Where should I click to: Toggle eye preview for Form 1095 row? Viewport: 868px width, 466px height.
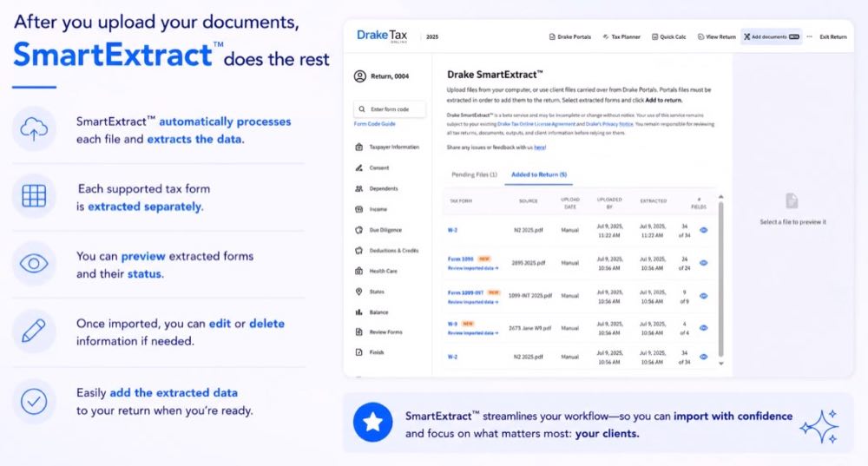[704, 263]
